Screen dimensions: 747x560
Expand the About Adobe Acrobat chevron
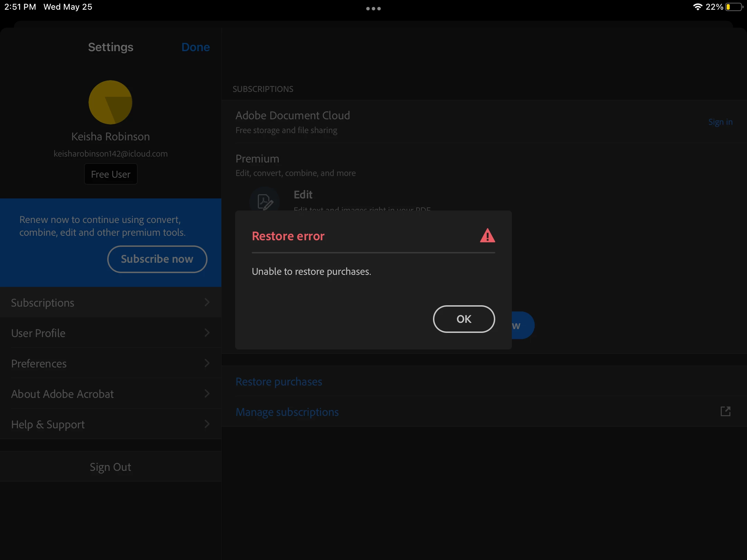point(207,393)
